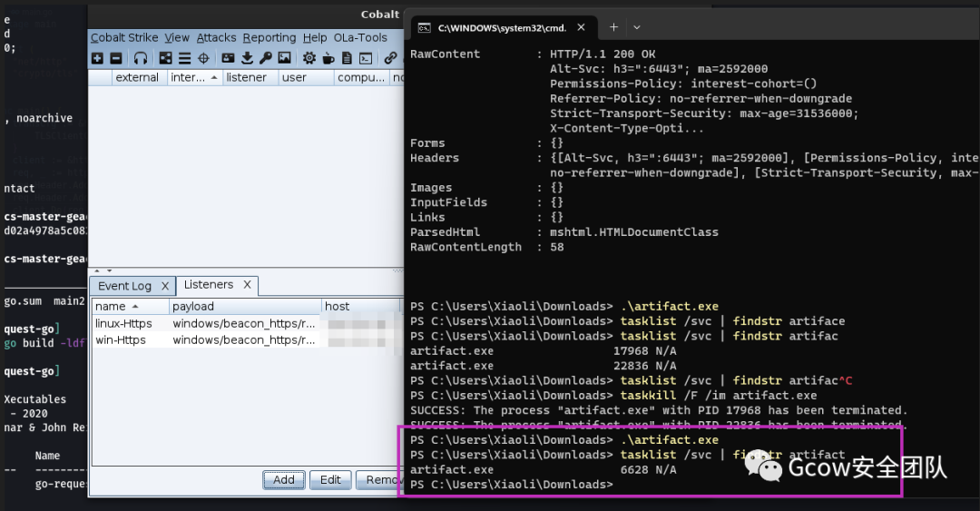The width and height of the screenshot is (980, 511).
Task: Expand terminal new-tab profile dropdown chevron
Action: [637, 27]
